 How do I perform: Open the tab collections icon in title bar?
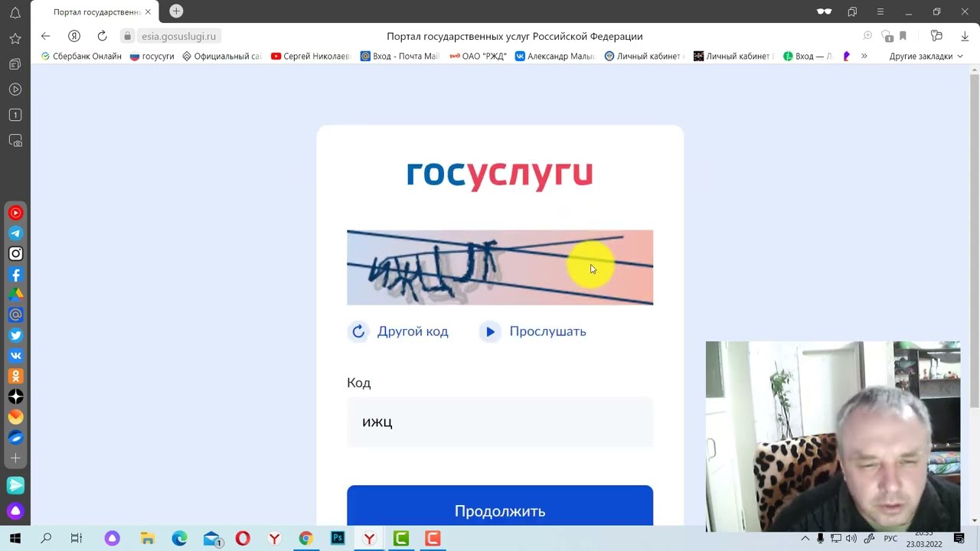tap(852, 12)
